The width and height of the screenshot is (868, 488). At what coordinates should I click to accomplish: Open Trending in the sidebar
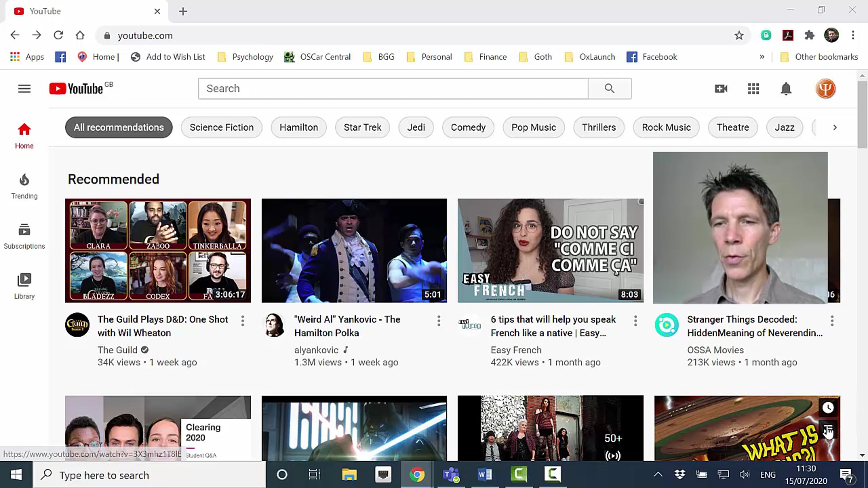[x=24, y=187]
